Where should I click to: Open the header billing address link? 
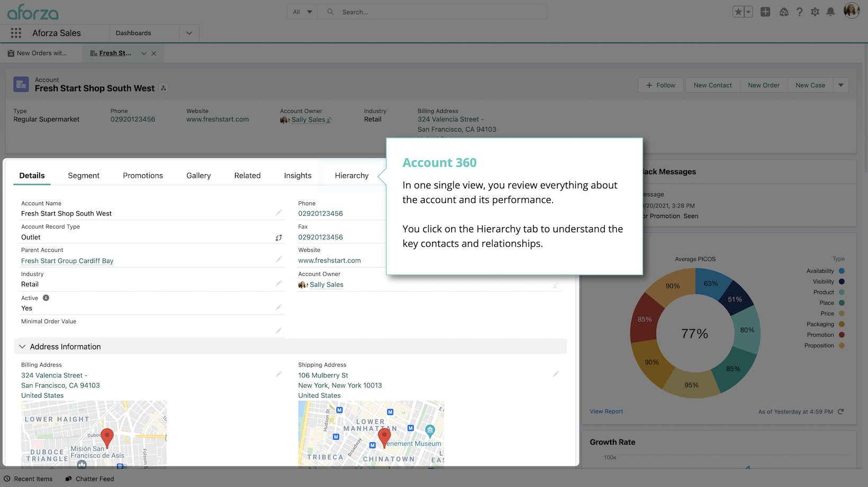[457, 124]
